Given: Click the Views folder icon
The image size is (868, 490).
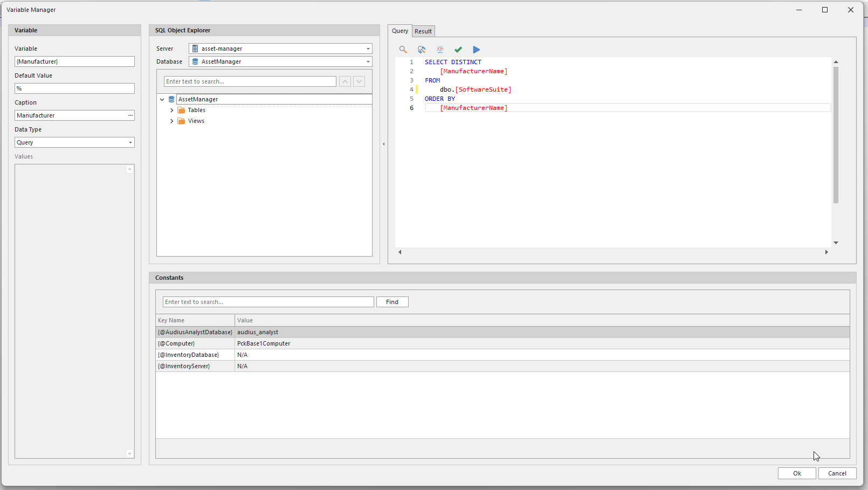Looking at the screenshot, I should tap(181, 121).
